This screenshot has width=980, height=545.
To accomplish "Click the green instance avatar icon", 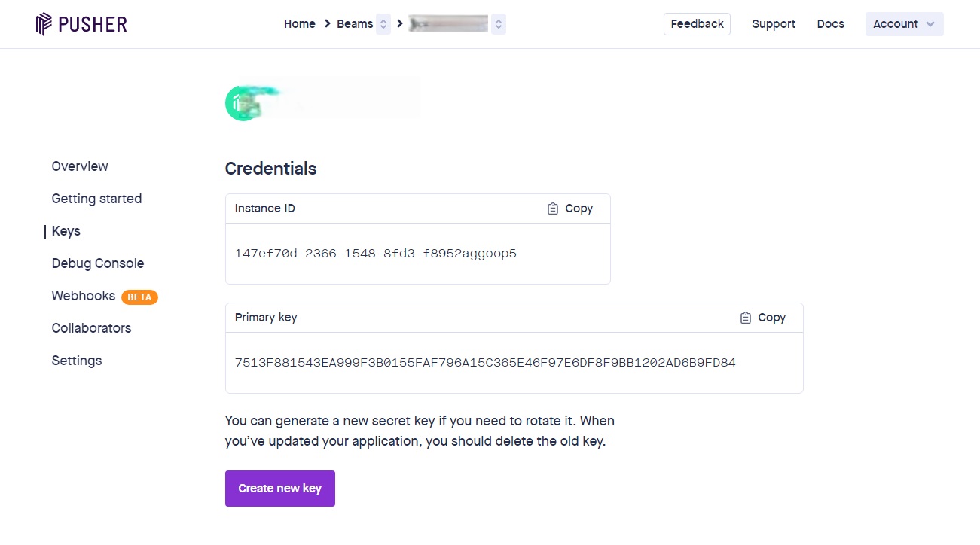I will (x=243, y=105).
